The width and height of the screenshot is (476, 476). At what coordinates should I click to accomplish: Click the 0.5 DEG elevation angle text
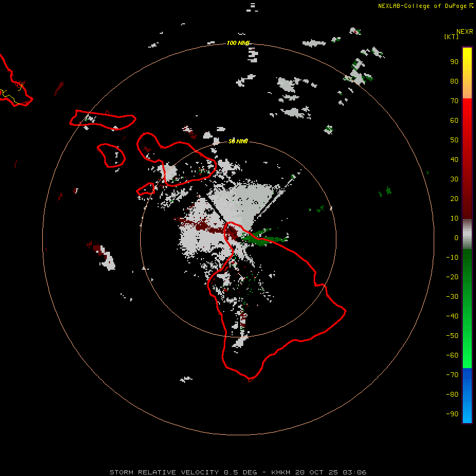241,472
